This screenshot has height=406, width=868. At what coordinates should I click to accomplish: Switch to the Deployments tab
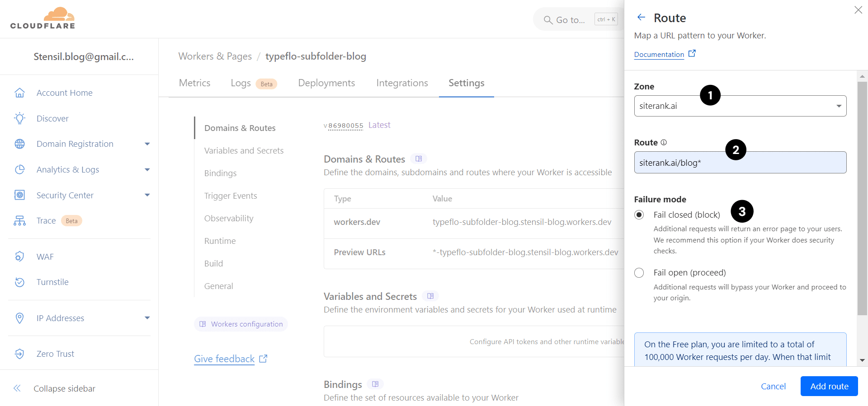(x=326, y=83)
